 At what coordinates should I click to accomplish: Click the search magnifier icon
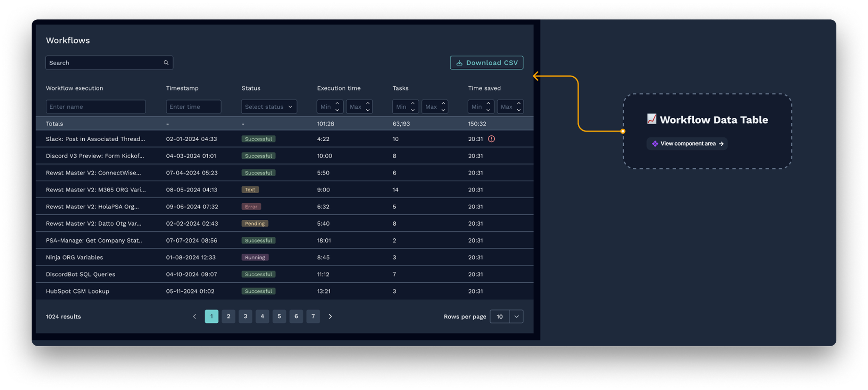tap(166, 63)
